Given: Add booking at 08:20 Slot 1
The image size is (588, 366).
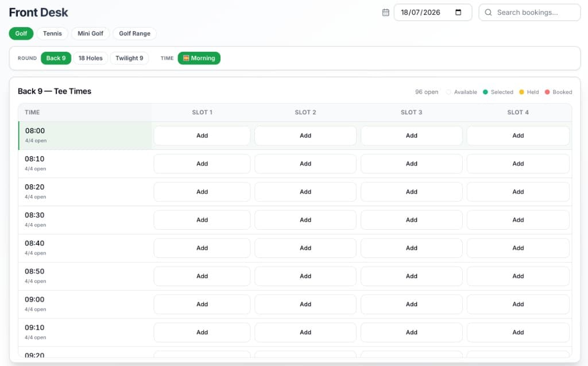Looking at the screenshot, I should (202, 192).
